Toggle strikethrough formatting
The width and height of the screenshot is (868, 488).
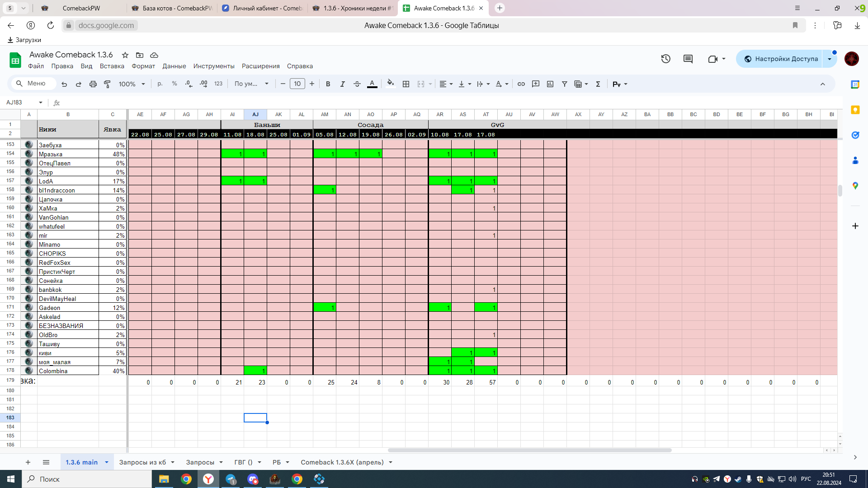click(357, 84)
